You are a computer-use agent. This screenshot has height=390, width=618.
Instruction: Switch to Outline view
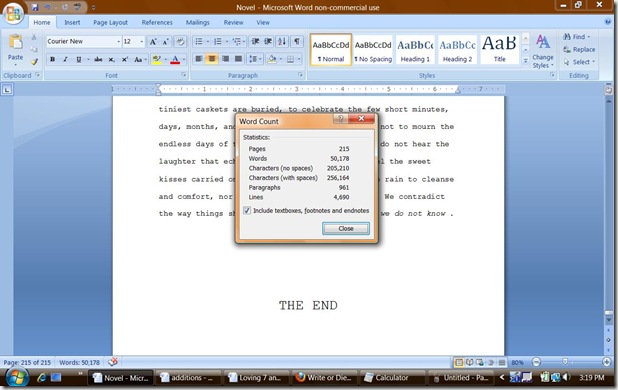[491, 362]
